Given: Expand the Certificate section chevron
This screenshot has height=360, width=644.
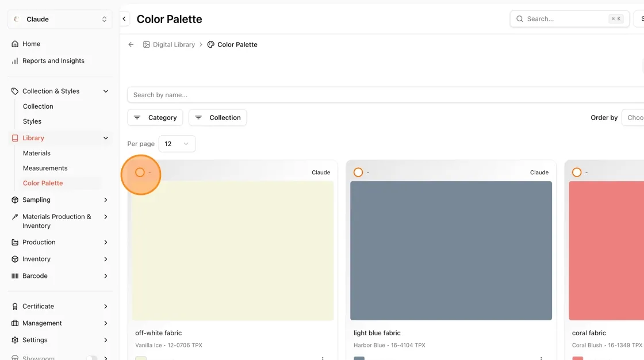Looking at the screenshot, I should pos(106,307).
